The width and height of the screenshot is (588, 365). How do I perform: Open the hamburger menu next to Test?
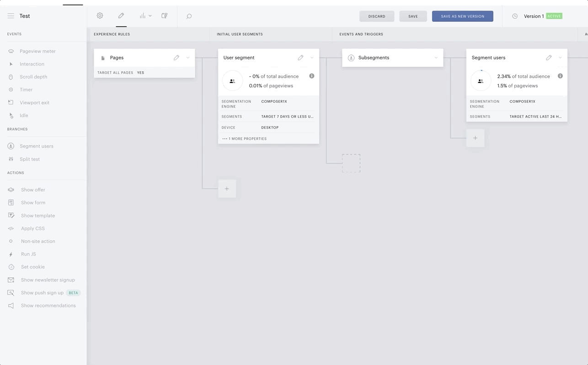[11, 16]
